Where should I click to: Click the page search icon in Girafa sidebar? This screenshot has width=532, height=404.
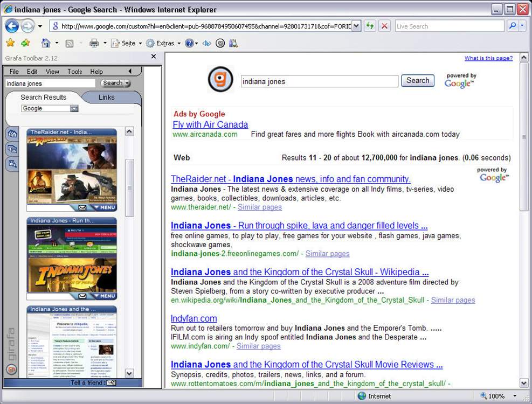click(12, 164)
